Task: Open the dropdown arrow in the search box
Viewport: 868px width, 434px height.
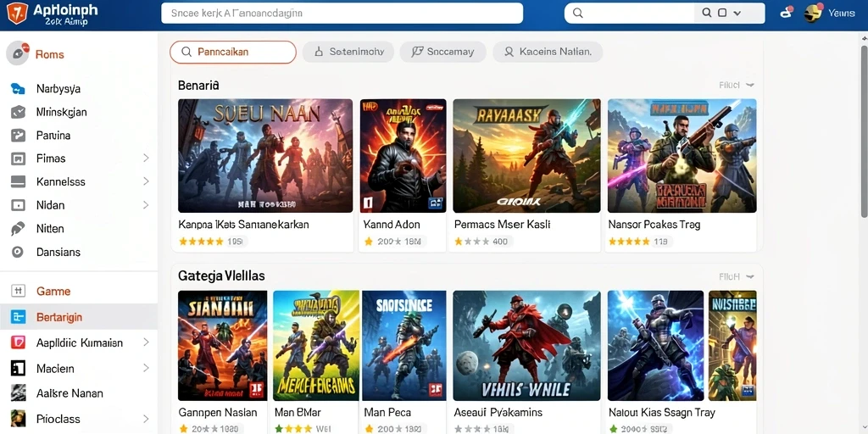Action: point(737,13)
